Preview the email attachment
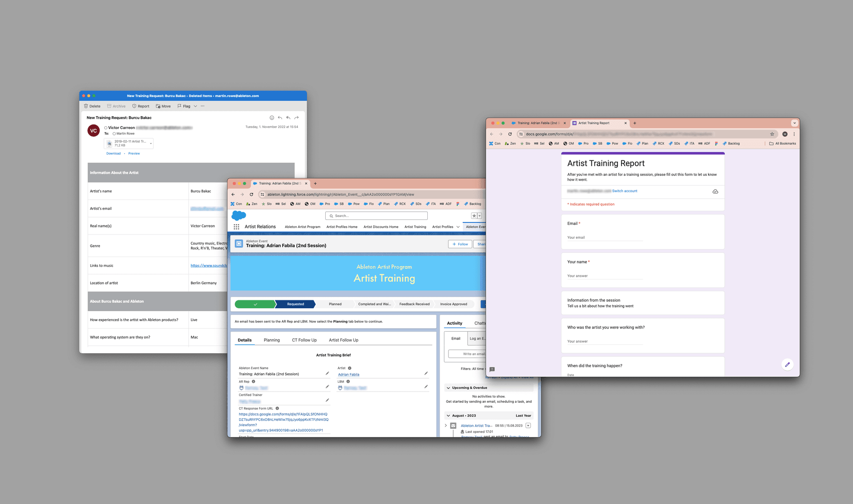Image resolution: width=853 pixels, height=504 pixels. [x=134, y=154]
